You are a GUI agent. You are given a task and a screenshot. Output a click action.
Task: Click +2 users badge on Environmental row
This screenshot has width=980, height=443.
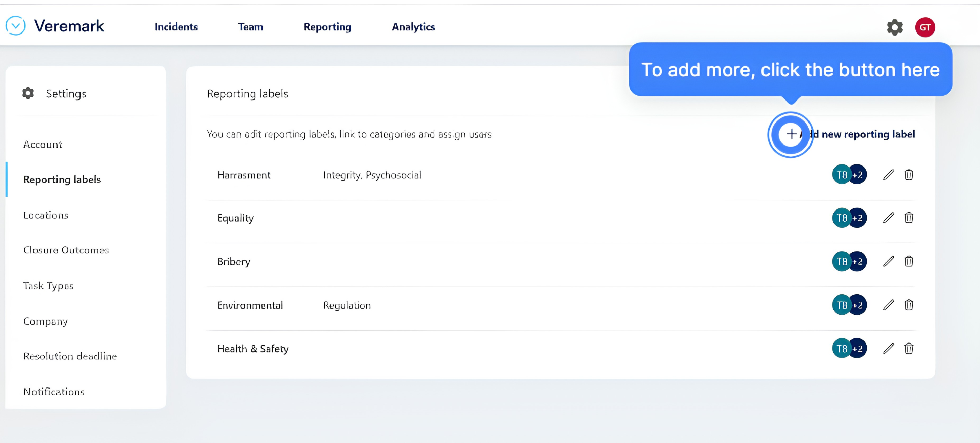(859, 305)
